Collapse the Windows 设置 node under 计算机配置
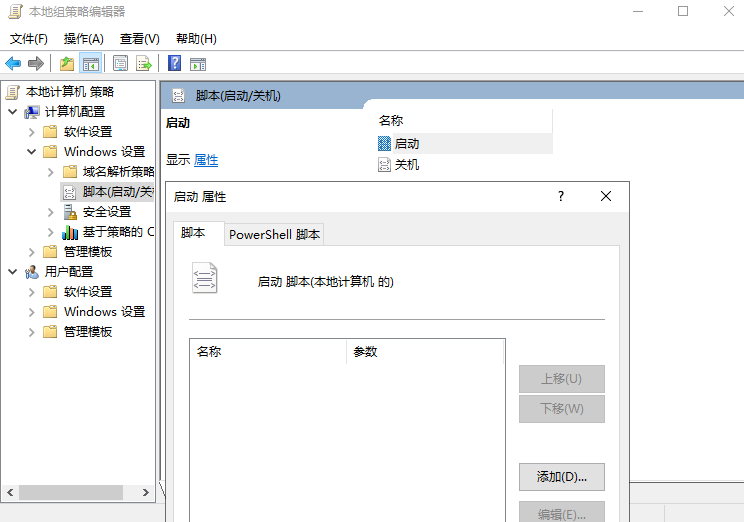This screenshot has height=522, width=744. point(31,152)
